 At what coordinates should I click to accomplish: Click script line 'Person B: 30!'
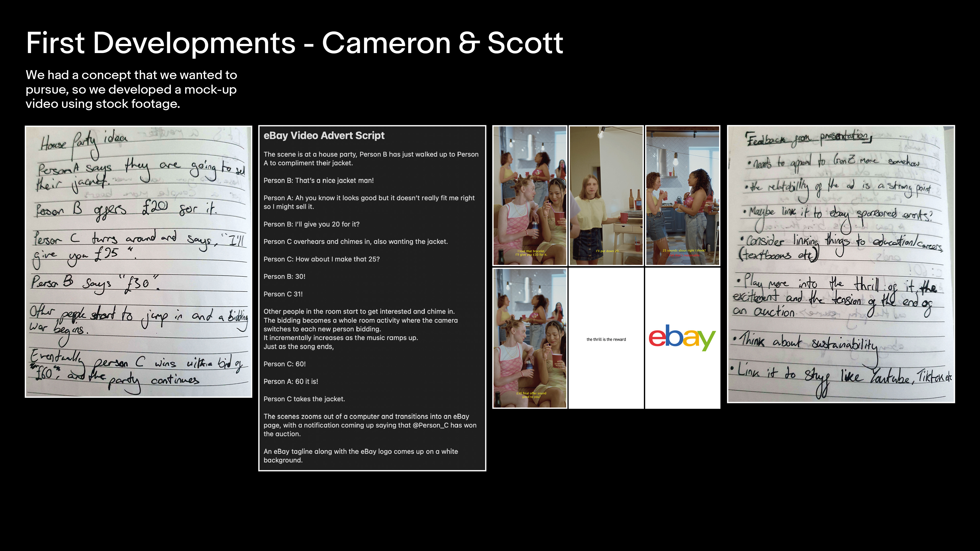click(x=284, y=277)
